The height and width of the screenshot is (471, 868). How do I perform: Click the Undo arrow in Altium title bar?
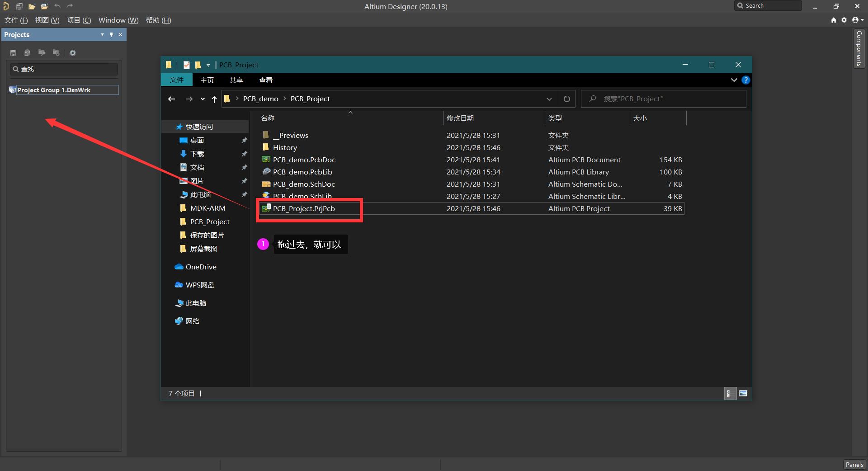pos(57,6)
